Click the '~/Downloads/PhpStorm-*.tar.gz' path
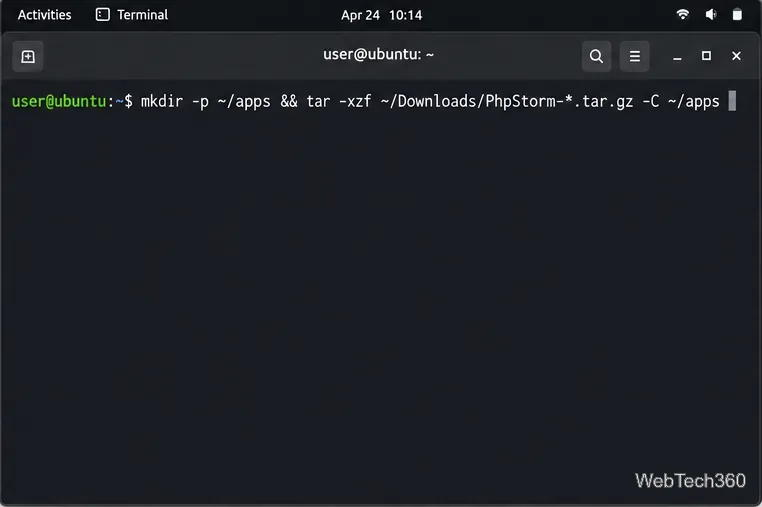Screen dimensions: 762x507 pos(507,102)
